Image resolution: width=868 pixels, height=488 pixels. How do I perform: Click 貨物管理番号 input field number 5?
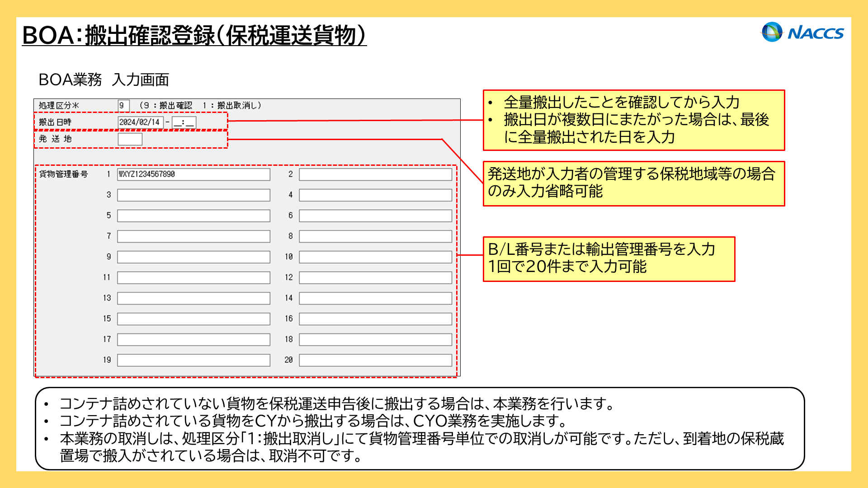(x=194, y=216)
